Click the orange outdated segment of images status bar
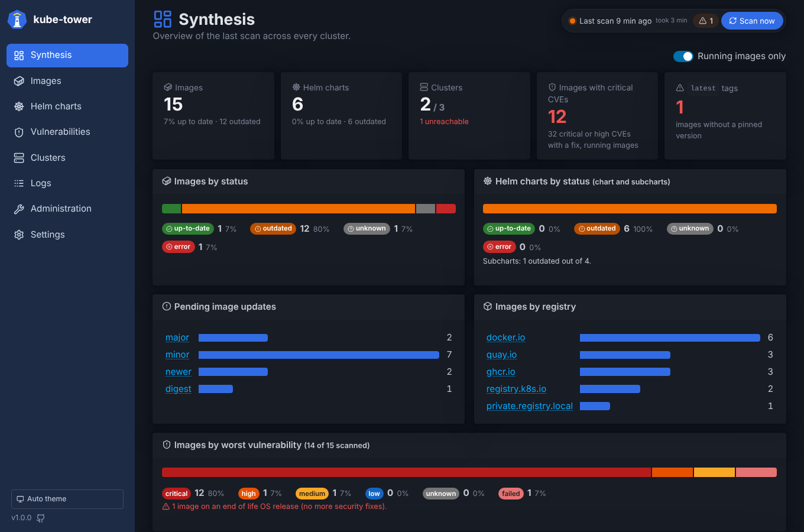Image resolution: width=804 pixels, height=532 pixels. pos(299,209)
